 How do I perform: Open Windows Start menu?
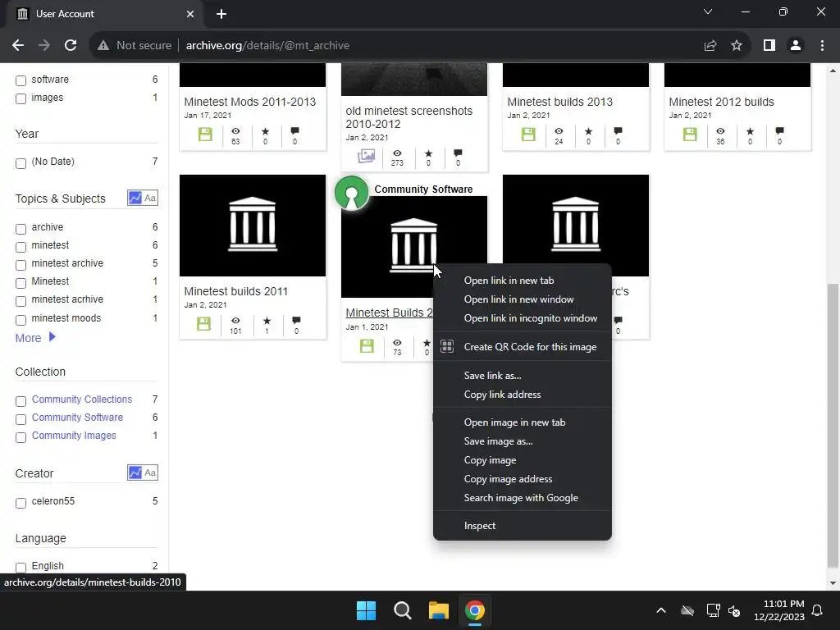pos(367,610)
